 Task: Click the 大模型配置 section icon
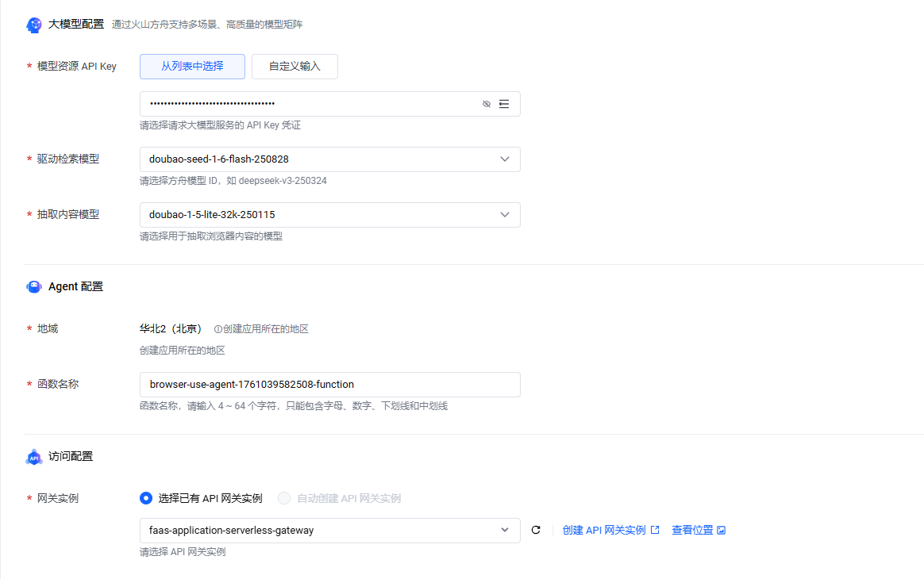point(34,25)
